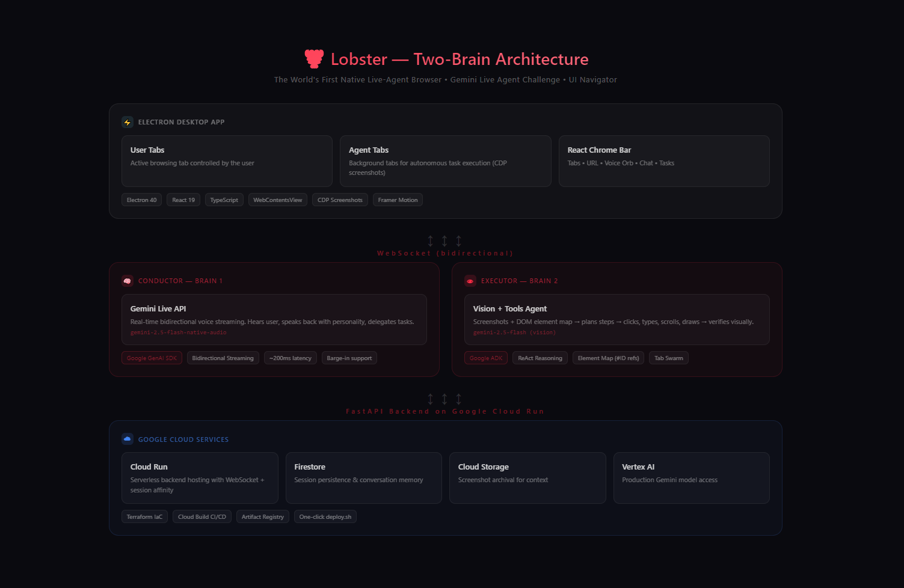Click the 'Lobster — Two-Brain Architecture' heading
This screenshot has width=904, height=588.
pyautogui.click(x=460, y=59)
